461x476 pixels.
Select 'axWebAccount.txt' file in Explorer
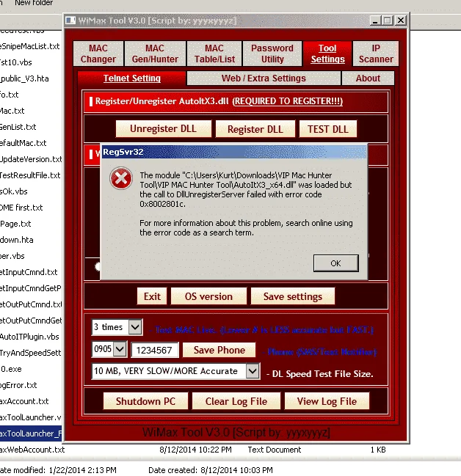(32, 450)
